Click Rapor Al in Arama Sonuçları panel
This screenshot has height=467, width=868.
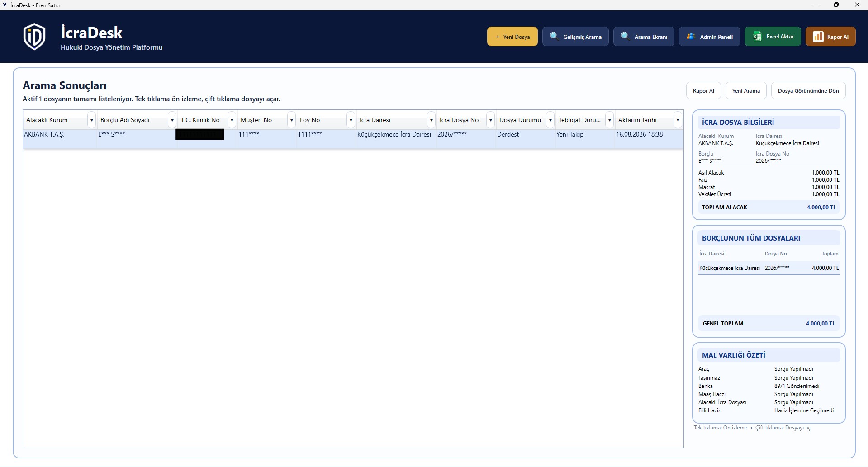pos(703,90)
